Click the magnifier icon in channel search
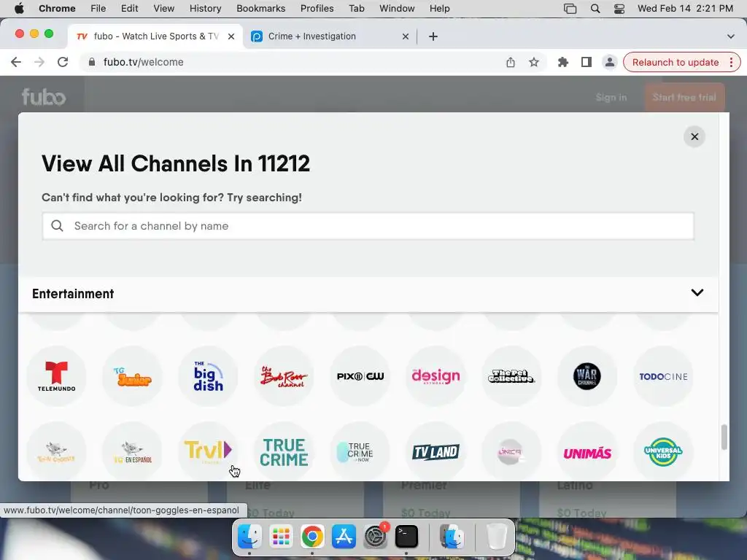The image size is (747, 560). click(x=57, y=226)
